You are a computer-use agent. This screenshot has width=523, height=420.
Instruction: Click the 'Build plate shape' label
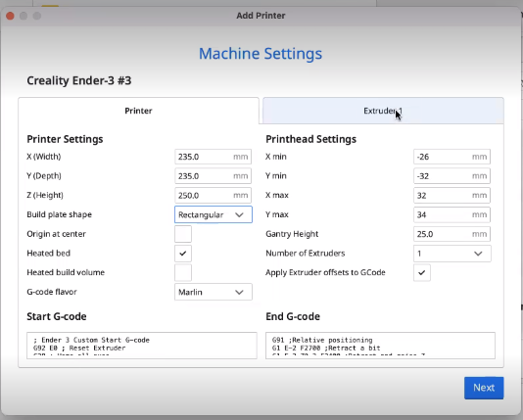pos(59,214)
